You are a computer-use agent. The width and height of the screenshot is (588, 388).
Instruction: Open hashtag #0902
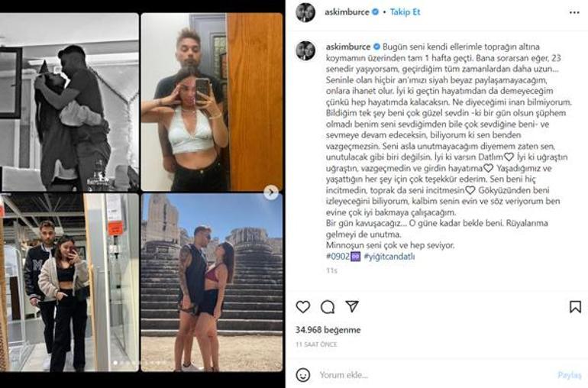pyautogui.click(x=343, y=257)
